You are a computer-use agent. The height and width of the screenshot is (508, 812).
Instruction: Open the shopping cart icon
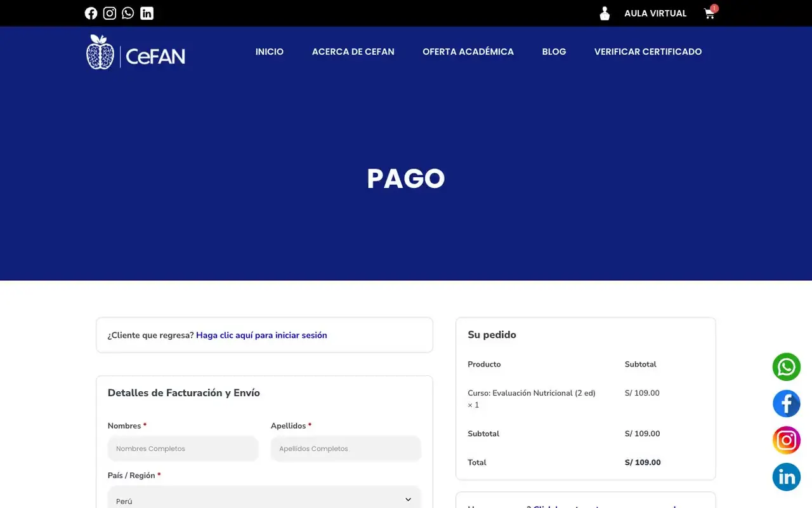710,13
